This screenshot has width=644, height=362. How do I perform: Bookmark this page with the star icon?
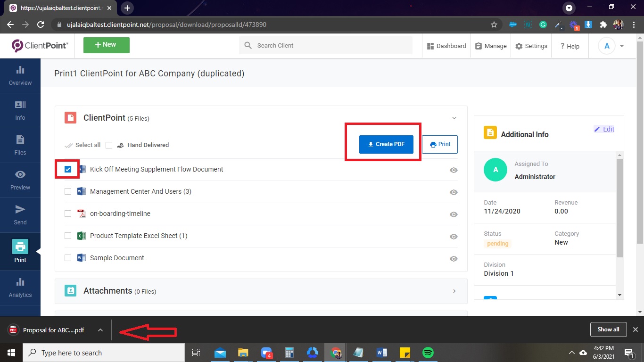point(494,25)
